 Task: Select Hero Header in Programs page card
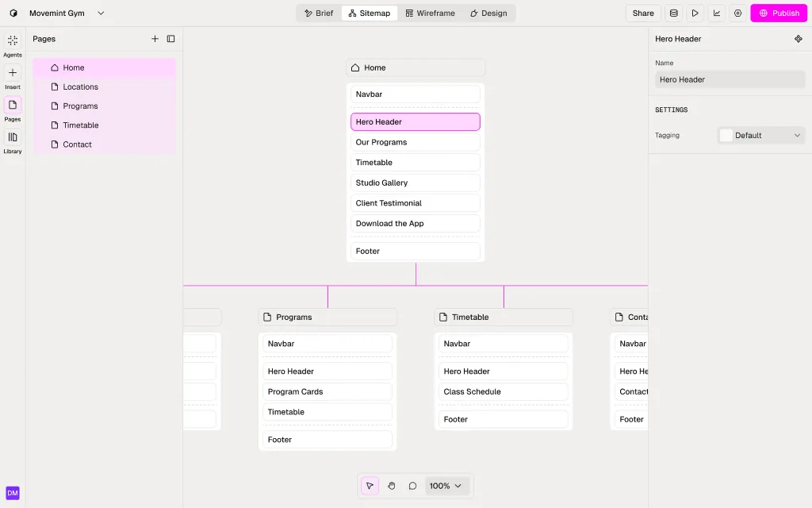click(327, 371)
